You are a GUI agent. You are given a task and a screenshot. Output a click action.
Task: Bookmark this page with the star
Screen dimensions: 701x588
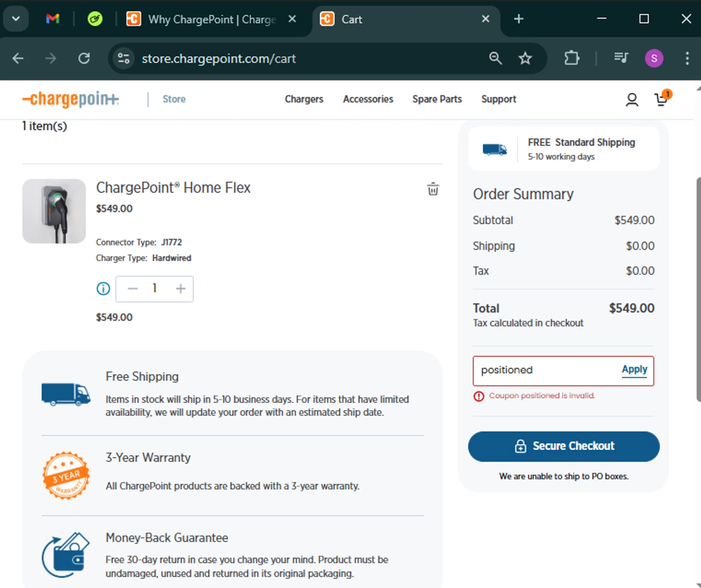525,58
